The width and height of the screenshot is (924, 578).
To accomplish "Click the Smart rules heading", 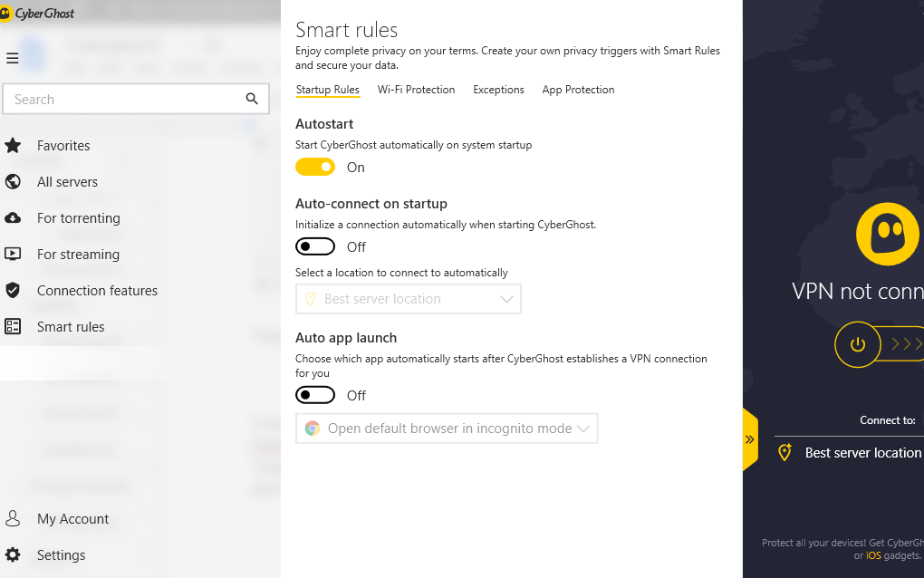I will 346,30.
